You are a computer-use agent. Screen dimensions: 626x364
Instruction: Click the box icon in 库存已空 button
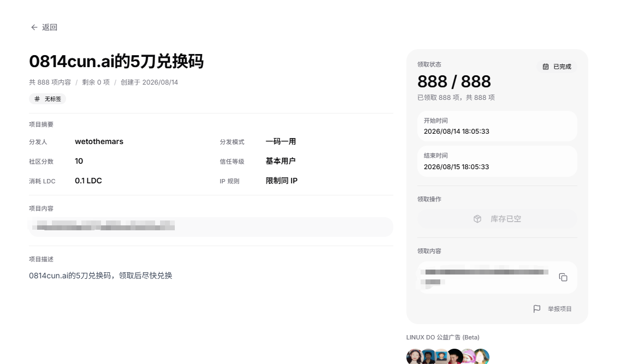[x=477, y=219]
